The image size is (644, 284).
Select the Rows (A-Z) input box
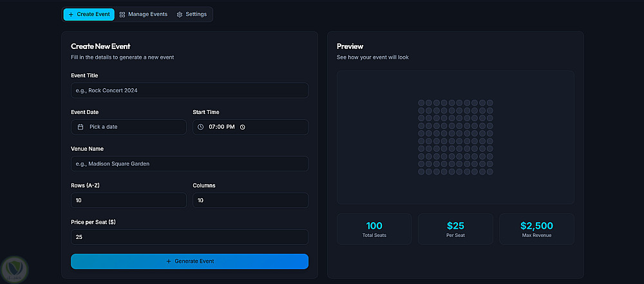[x=128, y=200]
